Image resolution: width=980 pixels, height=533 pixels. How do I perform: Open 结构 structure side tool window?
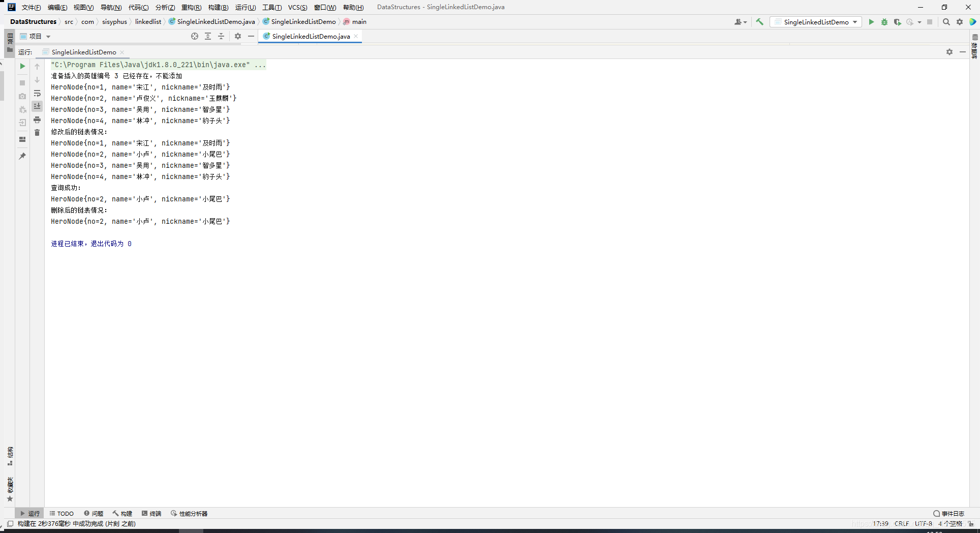pyautogui.click(x=10, y=456)
